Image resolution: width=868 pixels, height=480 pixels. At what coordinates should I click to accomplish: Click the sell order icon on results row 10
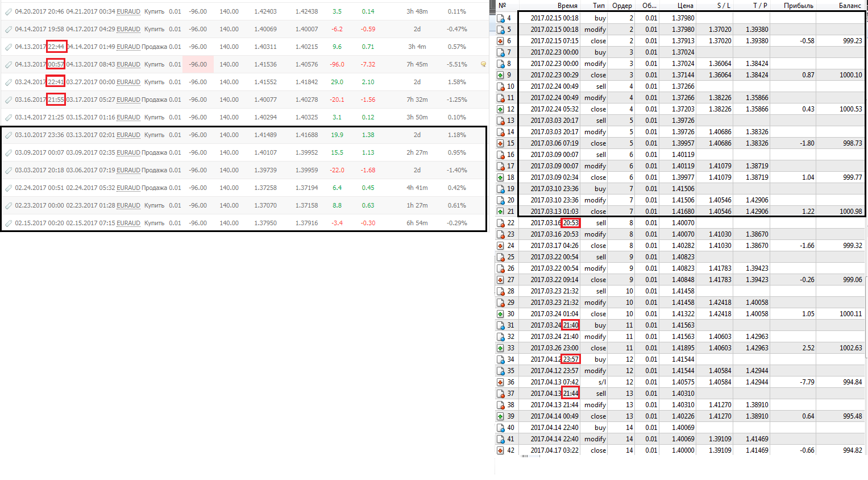point(500,86)
